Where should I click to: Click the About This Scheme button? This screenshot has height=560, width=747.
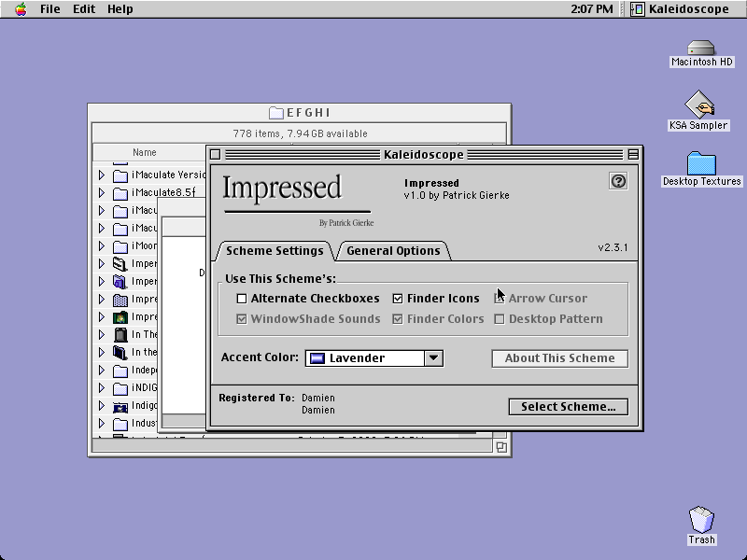[x=559, y=358]
